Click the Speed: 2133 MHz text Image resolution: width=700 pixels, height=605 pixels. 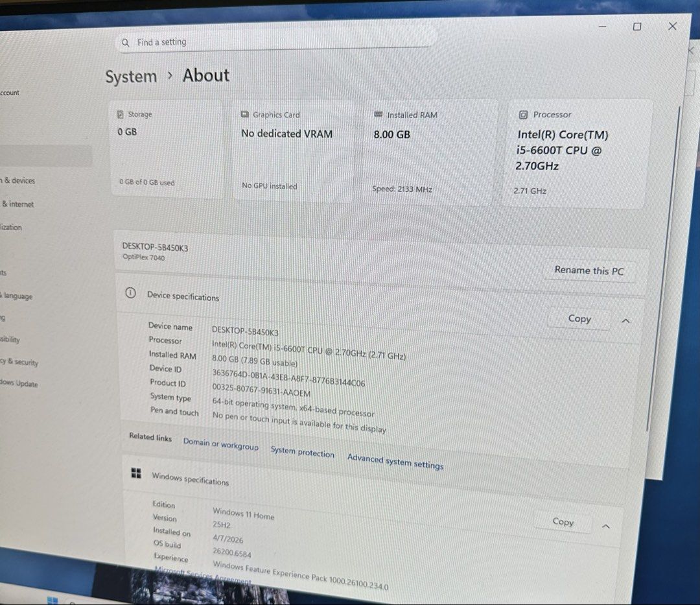pyautogui.click(x=402, y=189)
